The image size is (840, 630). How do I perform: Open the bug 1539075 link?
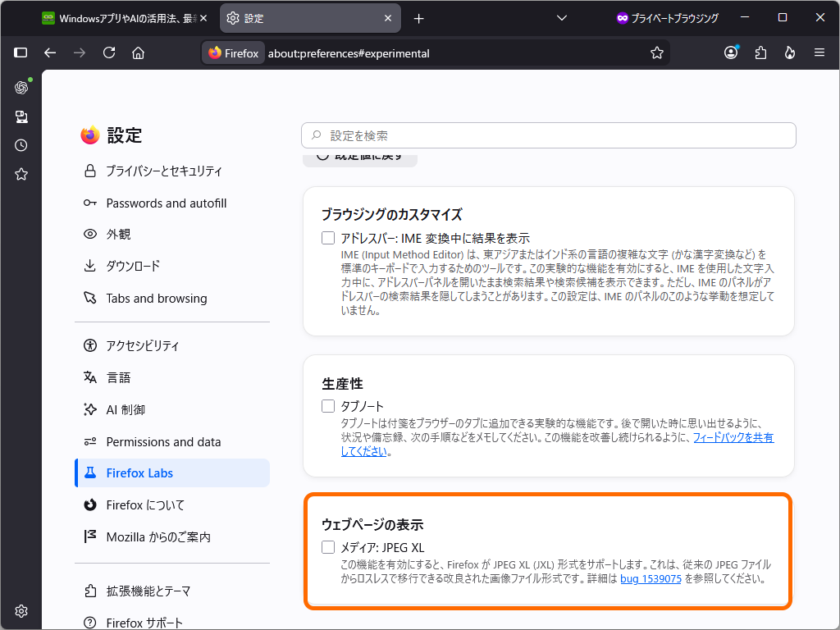tap(651, 578)
